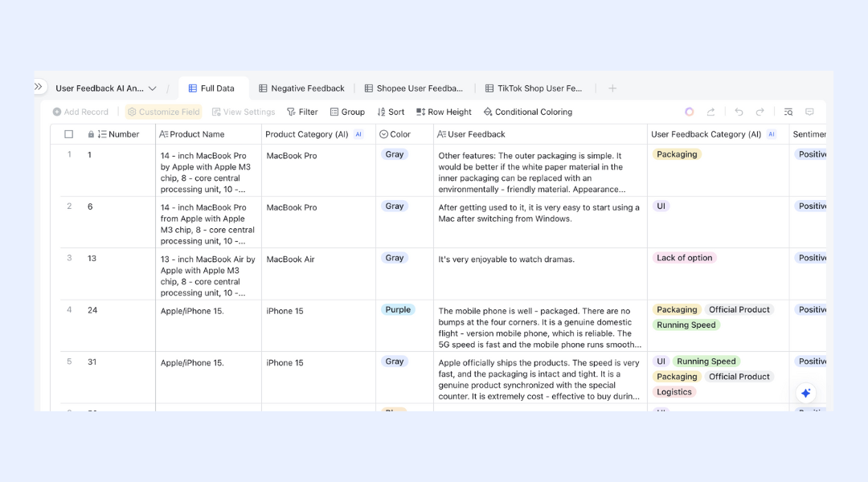The image size is (868, 482).
Task: Click the floating AI sparkle assistant button
Action: coord(806,393)
